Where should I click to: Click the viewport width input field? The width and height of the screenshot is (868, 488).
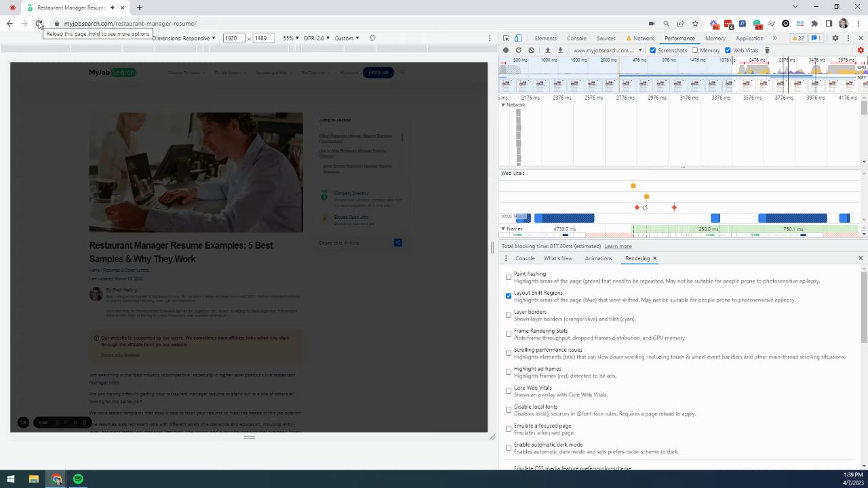(233, 38)
